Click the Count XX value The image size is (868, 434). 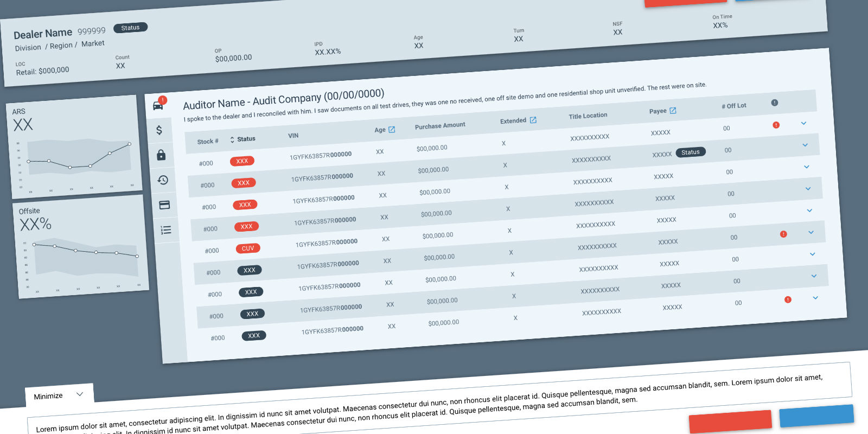120,66
